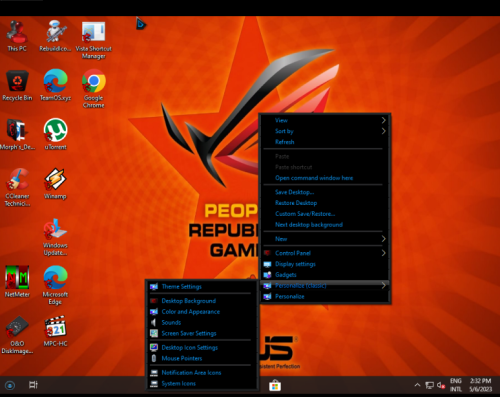Image resolution: width=500 pixels, height=397 pixels.
Task: Expand the New submenu
Action: [325, 239]
